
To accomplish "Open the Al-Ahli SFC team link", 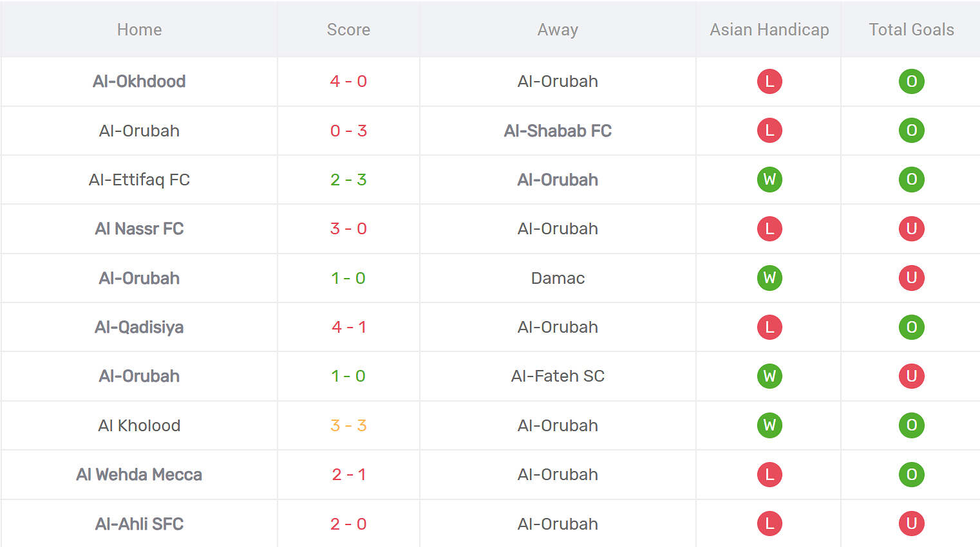I will (x=139, y=524).
